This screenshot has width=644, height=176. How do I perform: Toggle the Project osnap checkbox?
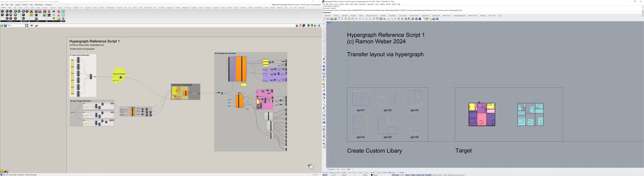click(x=390, y=172)
